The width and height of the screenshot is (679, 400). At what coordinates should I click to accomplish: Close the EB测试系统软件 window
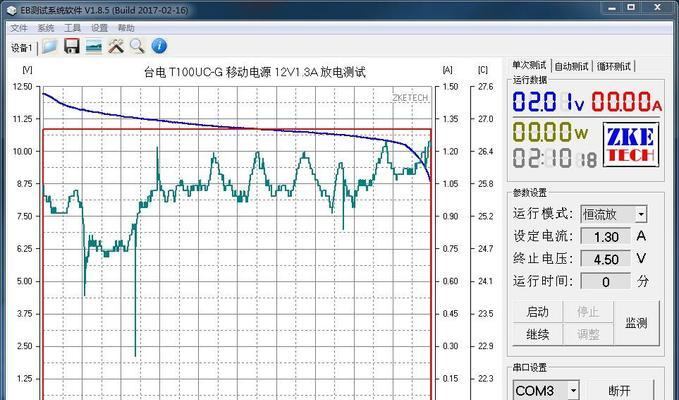tap(658, 8)
